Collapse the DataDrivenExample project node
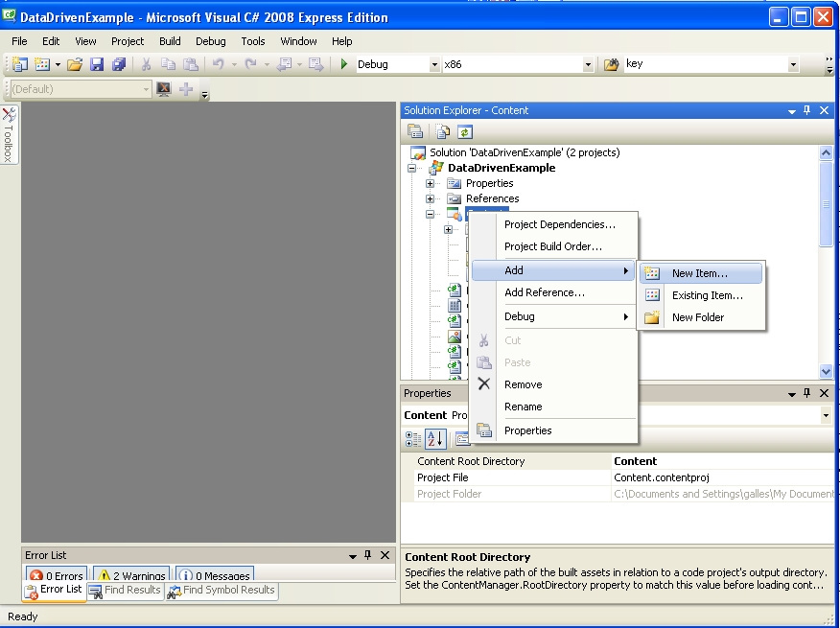Screen dimensions: 840x628 (x=411, y=168)
